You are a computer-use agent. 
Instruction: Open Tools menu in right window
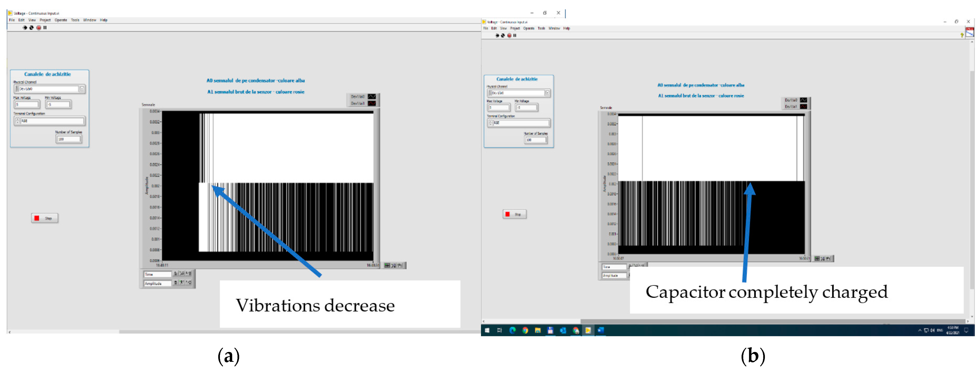click(x=541, y=29)
